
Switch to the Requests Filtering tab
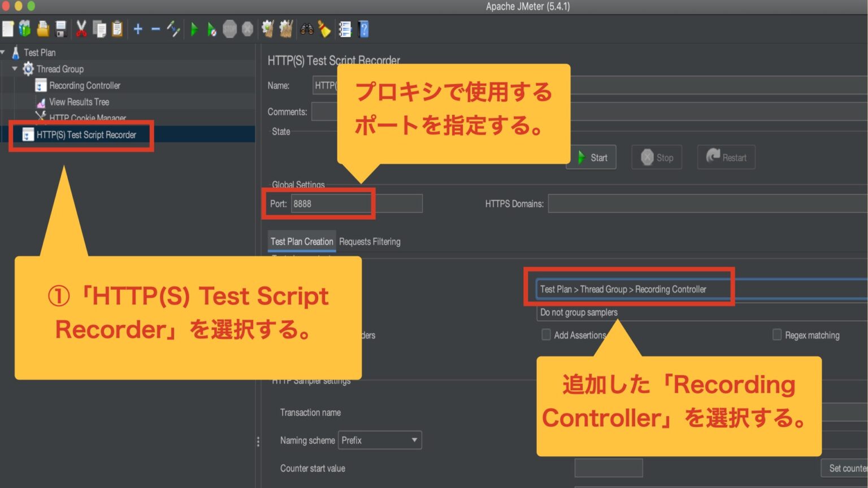pyautogui.click(x=370, y=241)
